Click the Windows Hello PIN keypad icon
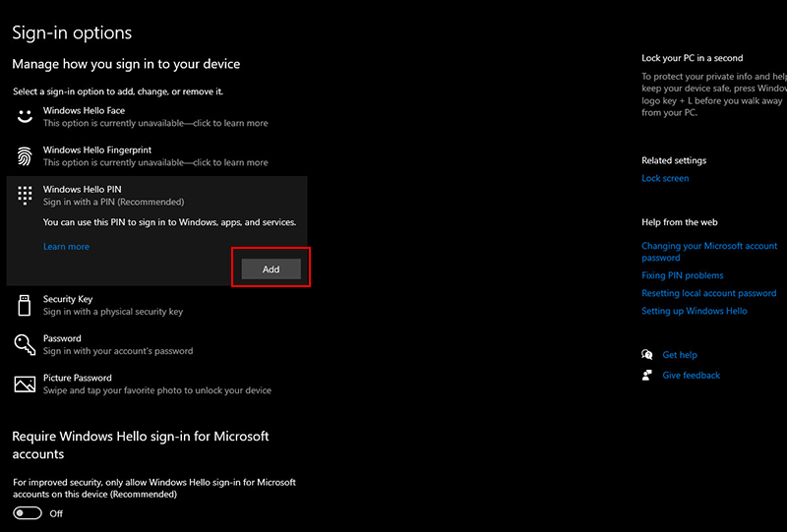Viewport: 787px width, 532px height. pos(25,196)
